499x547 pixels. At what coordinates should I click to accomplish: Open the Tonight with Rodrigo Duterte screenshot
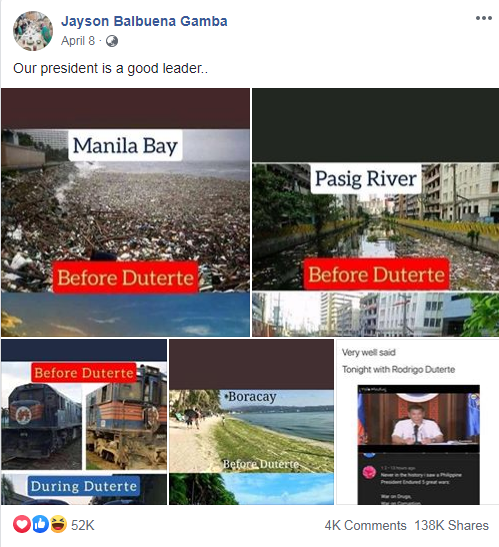coord(418,422)
